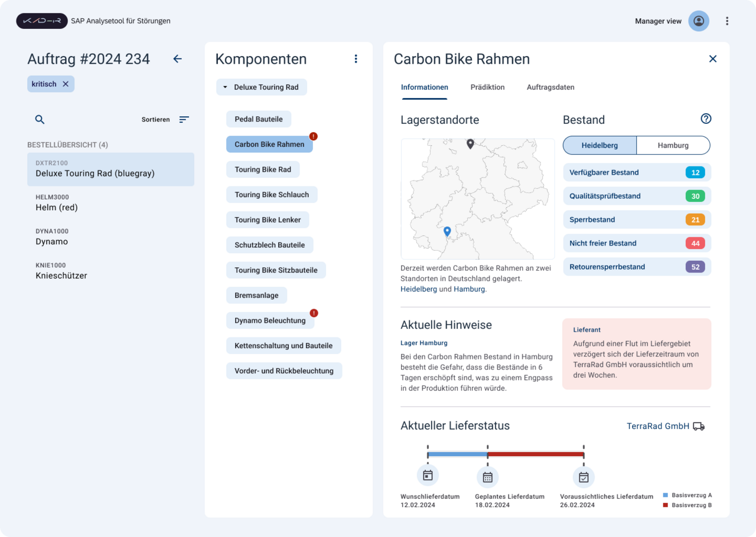Select Vorder- und Rückbeleuchtung component
The width and height of the screenshot is (756, 537).
point(284,371)
